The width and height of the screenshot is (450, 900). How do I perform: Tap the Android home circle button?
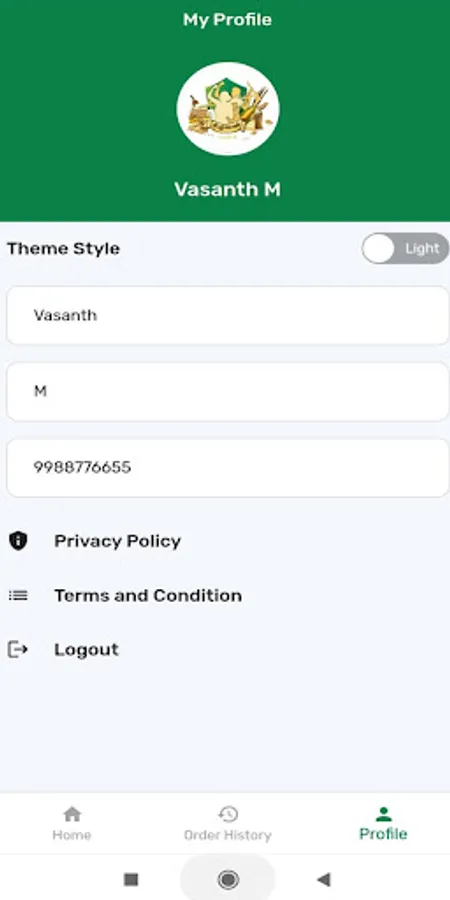click(x=228, y=879)
